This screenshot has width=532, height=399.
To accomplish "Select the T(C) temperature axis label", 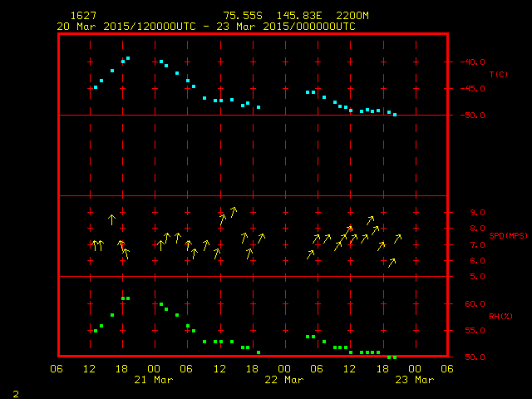I will (x=498, y=75).
